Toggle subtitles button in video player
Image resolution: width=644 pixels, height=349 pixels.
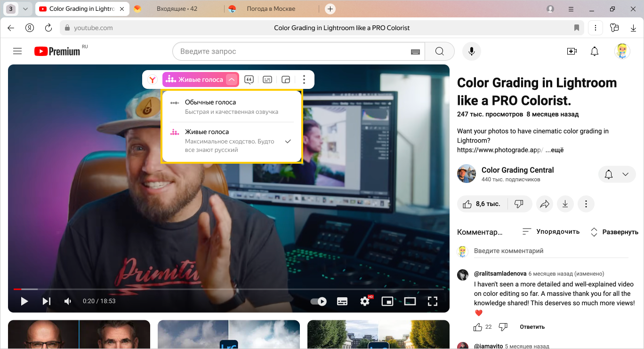coord(342,301)
